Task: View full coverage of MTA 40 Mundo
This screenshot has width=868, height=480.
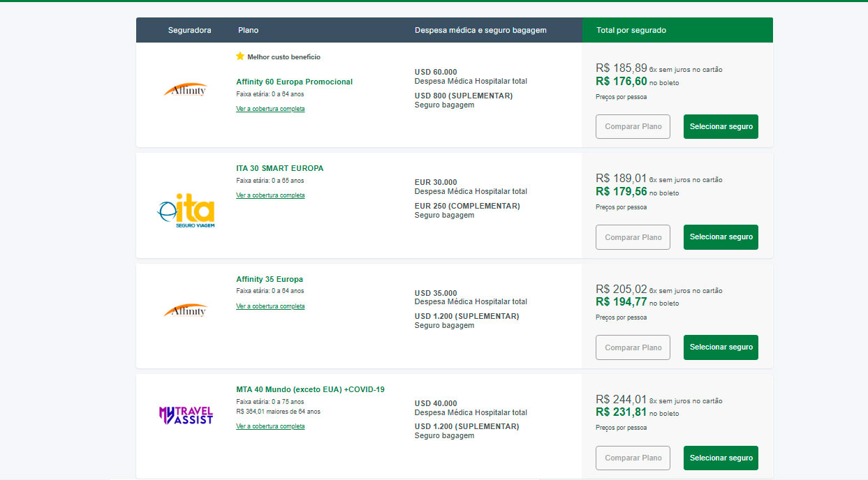Action: click(270, 426)
